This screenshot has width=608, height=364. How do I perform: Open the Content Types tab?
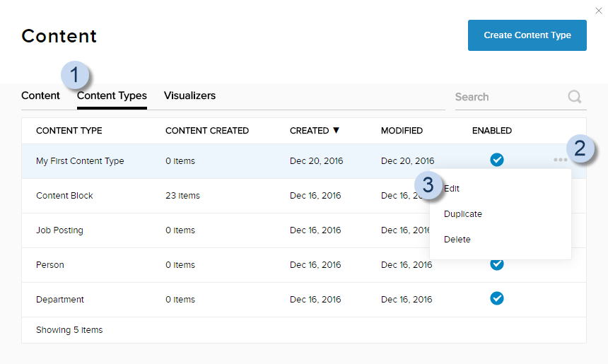coord(112,96)
